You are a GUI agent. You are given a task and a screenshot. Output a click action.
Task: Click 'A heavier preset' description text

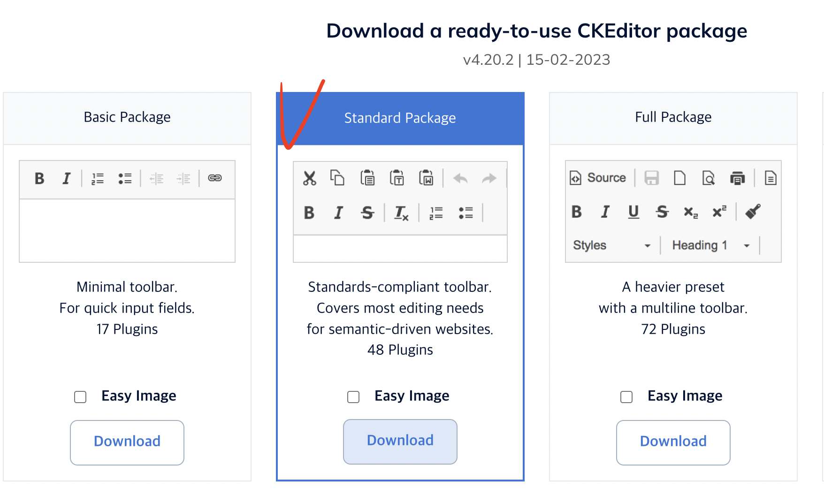(673, 287)
